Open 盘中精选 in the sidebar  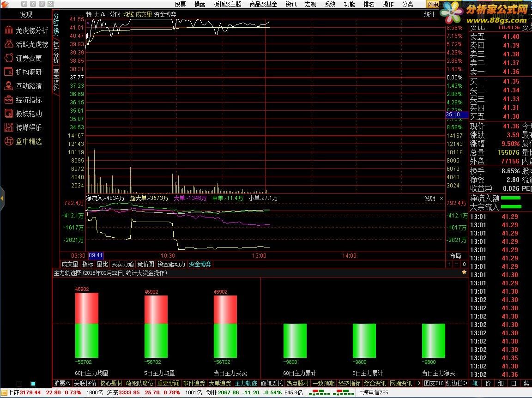click(23, 141)
